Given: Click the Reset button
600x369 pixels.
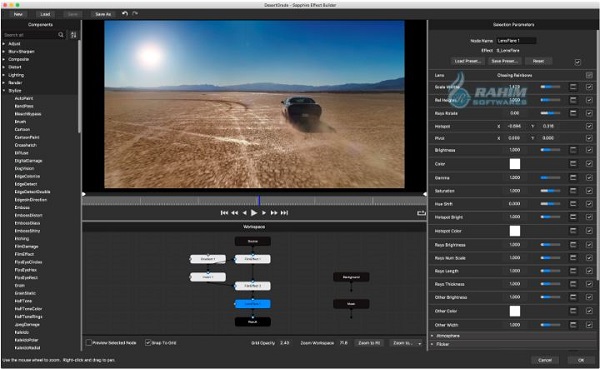Looking at the screenshot, I should pyautogui.click(x=538, y=61).
